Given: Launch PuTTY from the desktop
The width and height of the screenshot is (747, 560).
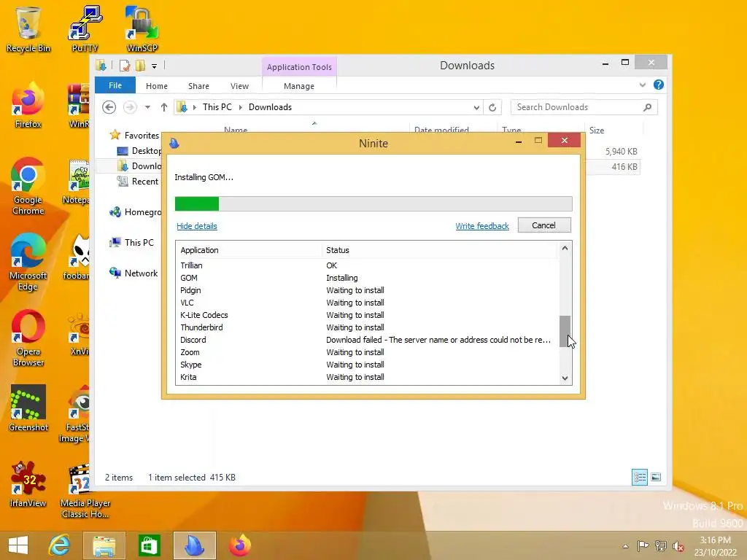Looking at the screenshot, I should (x=85, y=28).
